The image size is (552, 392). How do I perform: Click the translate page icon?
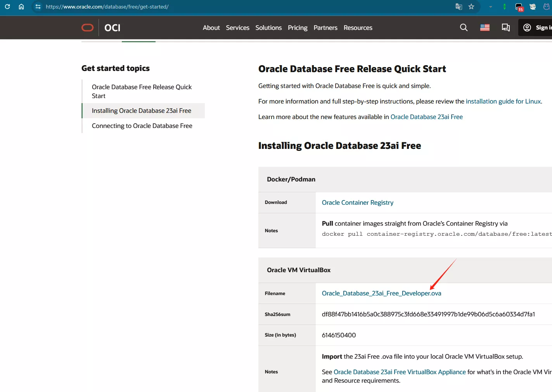point(459,7)
